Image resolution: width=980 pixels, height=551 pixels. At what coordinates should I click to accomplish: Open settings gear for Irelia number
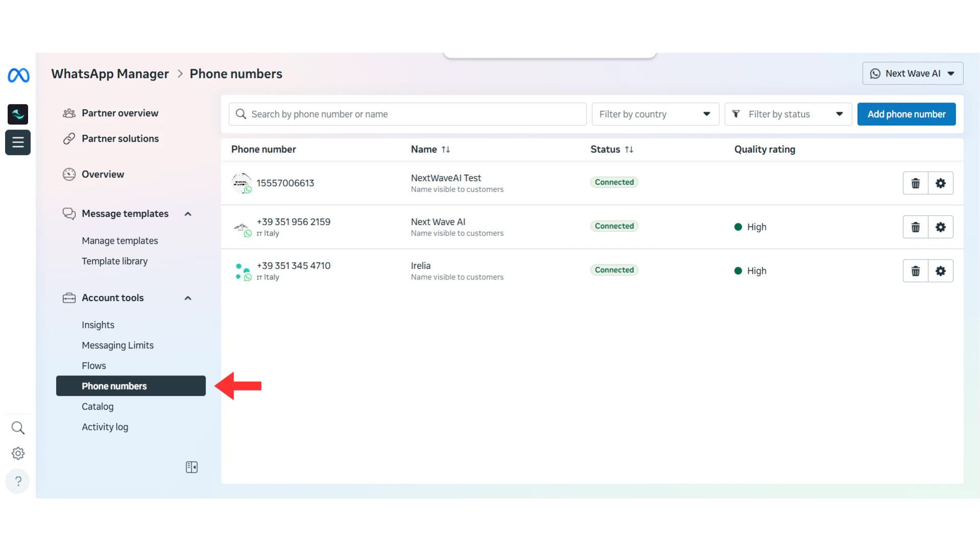click(940, 271)
